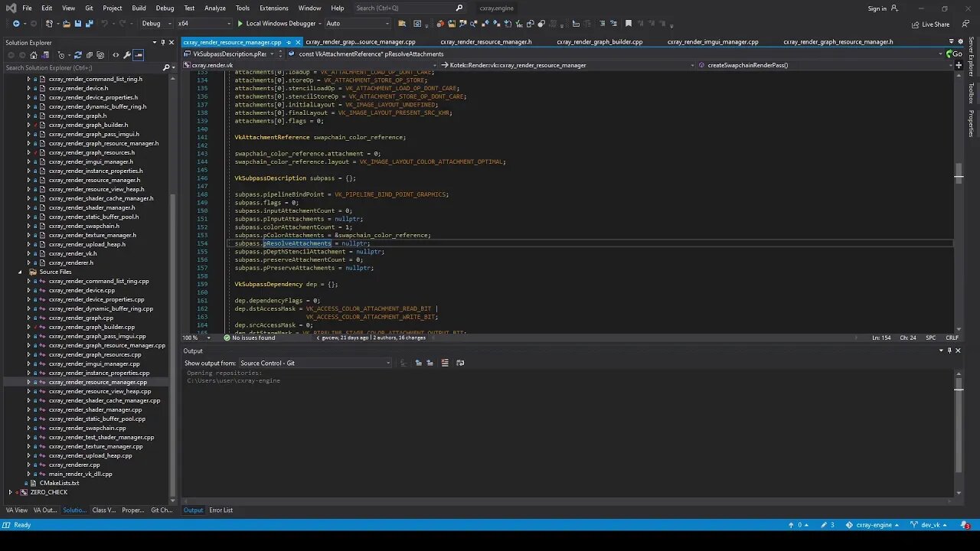This screenshot has height=551, width=980.
Task: Click the search magnifier in Solution Explorer
Action: pyautogui.click(x=166, y=67)
